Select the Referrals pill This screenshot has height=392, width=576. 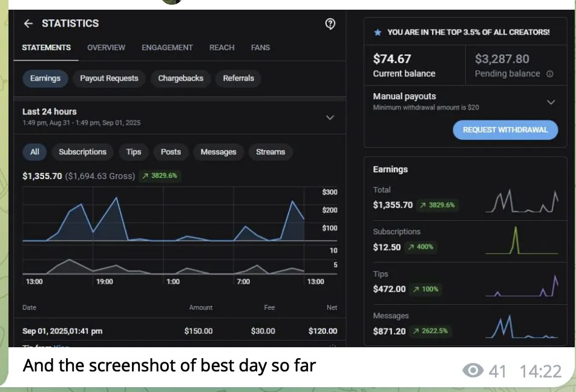[x=238, y=78]
